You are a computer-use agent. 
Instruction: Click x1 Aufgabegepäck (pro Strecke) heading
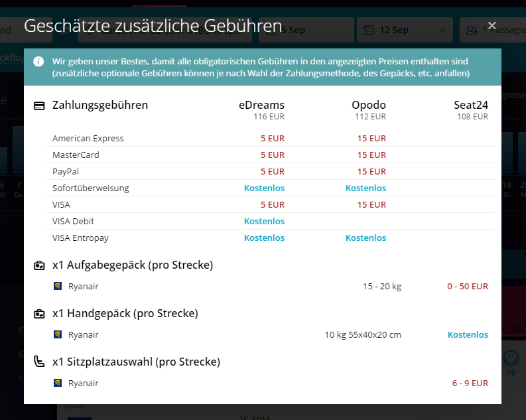click(133, 265)
